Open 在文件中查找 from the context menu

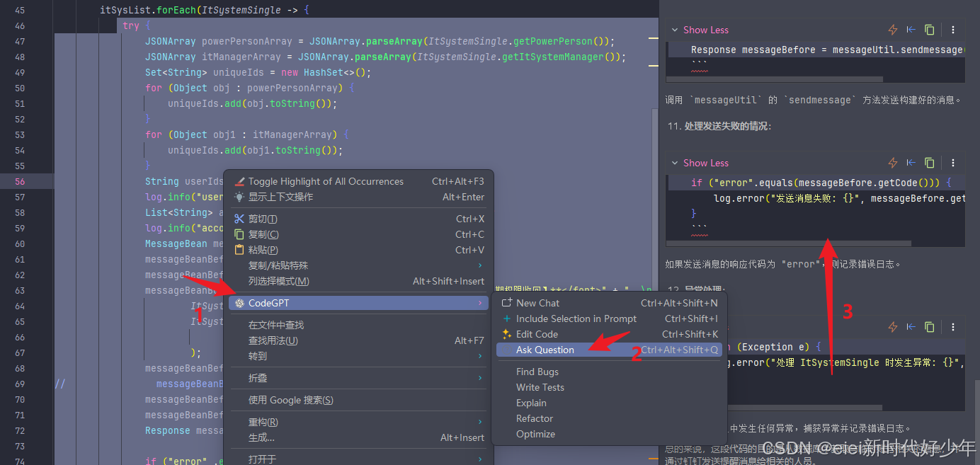point(358,325)
